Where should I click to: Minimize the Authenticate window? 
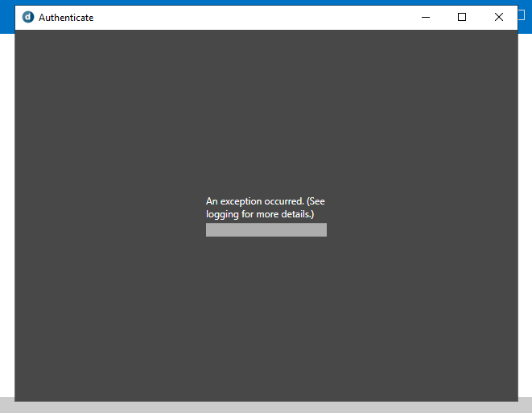[x=426, y=17]
